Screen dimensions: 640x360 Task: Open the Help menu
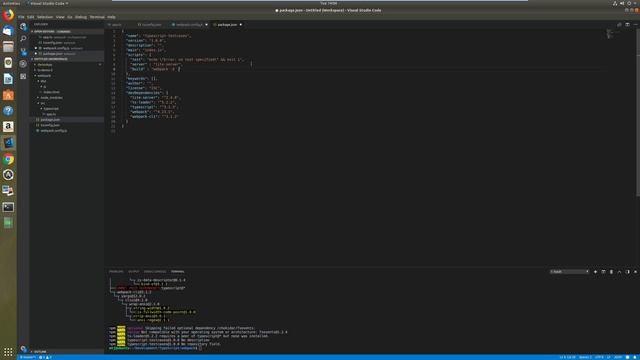[x=111, y=17]
